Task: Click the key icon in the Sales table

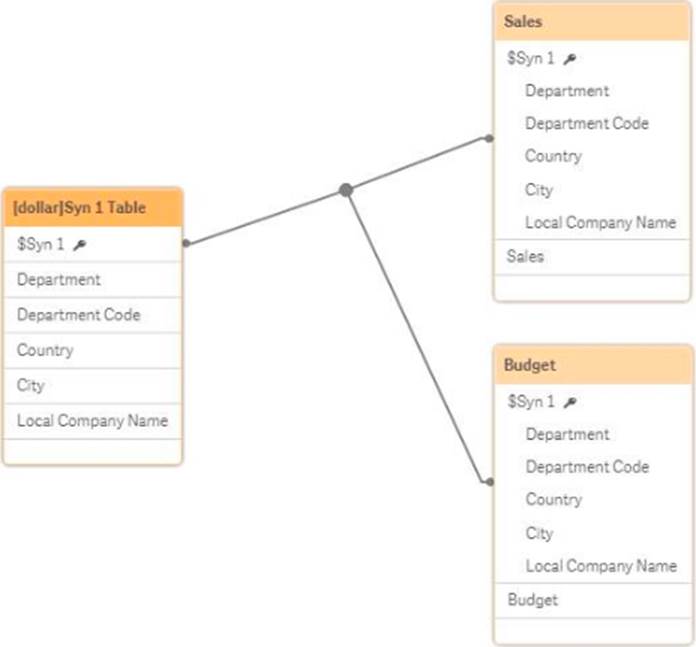Action: [569, 59]
